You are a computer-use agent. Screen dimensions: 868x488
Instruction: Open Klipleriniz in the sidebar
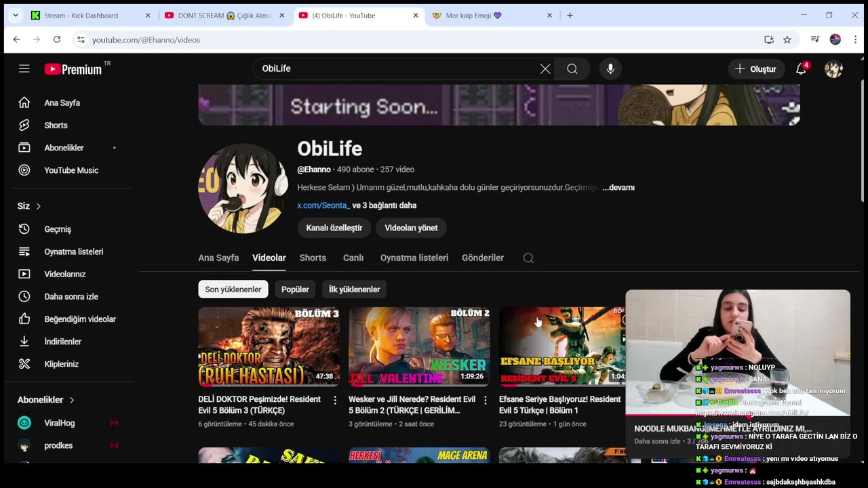(61, 364)
